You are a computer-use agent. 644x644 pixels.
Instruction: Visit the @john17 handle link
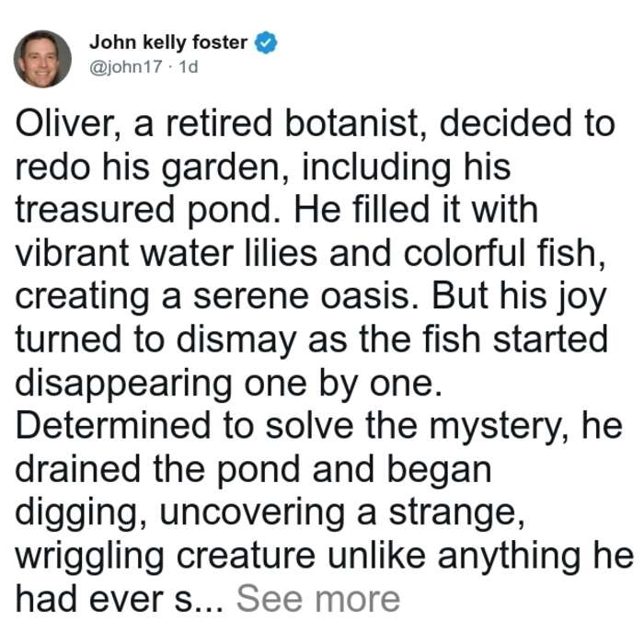[126, 66]
